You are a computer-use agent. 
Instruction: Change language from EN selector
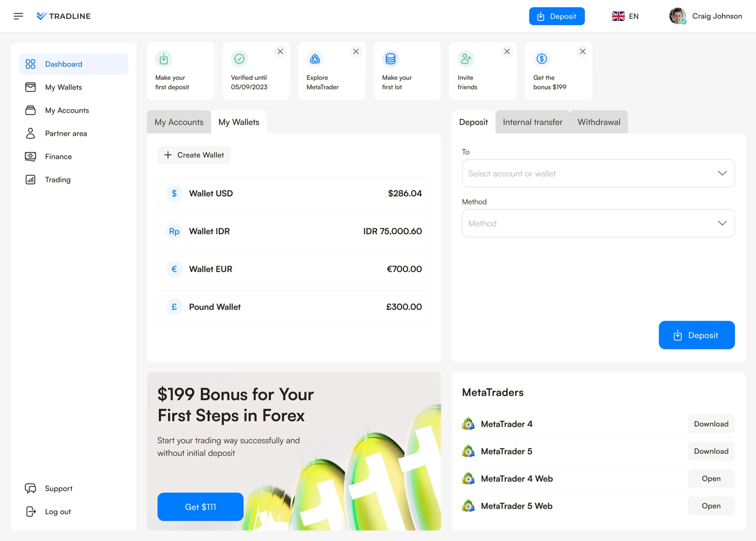click(x=625, y=16)
